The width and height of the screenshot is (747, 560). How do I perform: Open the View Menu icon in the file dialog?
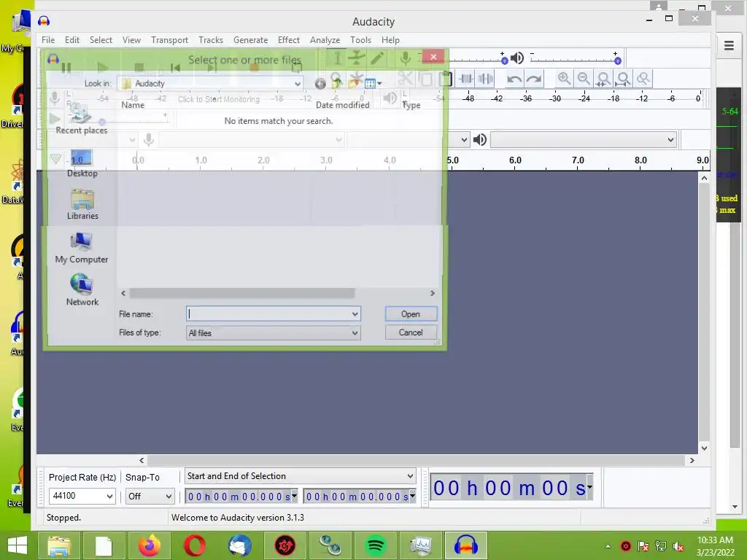pos(373,84)
